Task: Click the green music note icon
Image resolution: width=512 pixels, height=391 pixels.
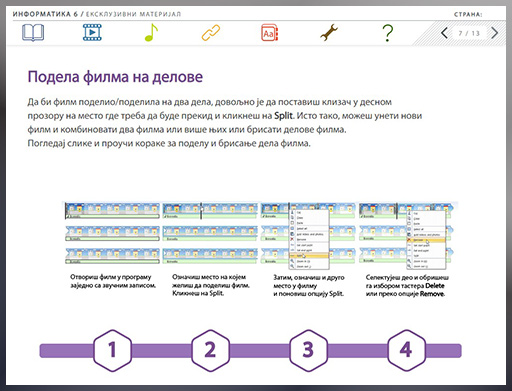Action: pos(151,33)
